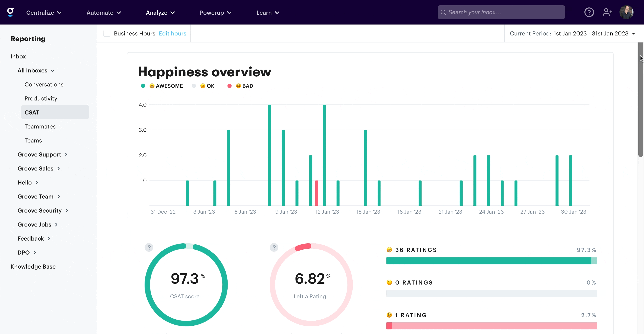Click the CSAT score help icon

click(x=149, y=247)
